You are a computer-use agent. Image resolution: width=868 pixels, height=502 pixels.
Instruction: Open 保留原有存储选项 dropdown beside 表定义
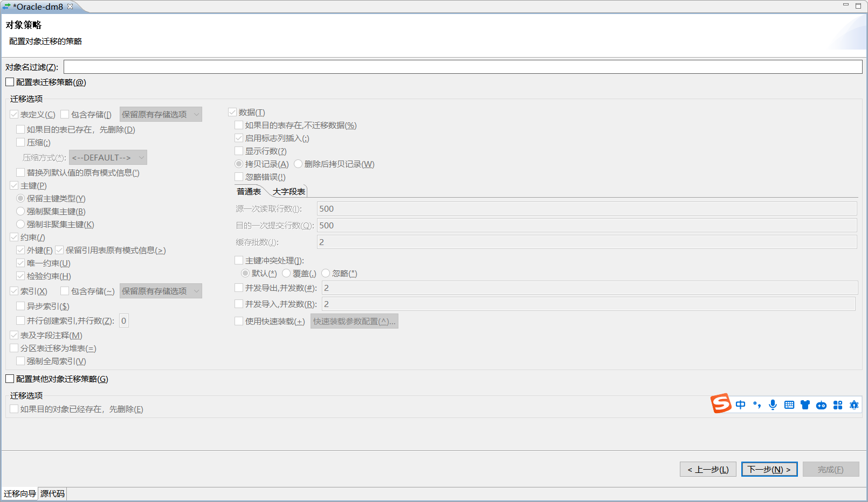point(161,114)
